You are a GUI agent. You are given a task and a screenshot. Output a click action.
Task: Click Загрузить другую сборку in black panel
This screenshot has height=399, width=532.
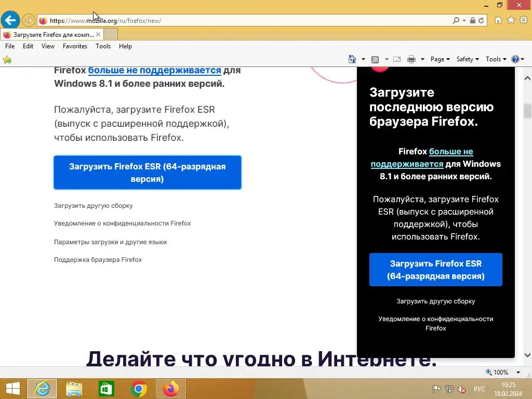pyautogui.click(x=436, y=301)
